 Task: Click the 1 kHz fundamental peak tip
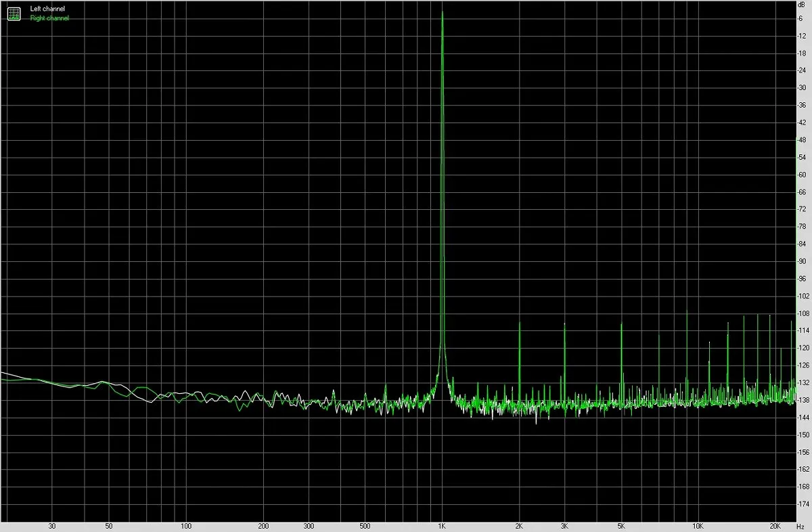tap(442, 12)
